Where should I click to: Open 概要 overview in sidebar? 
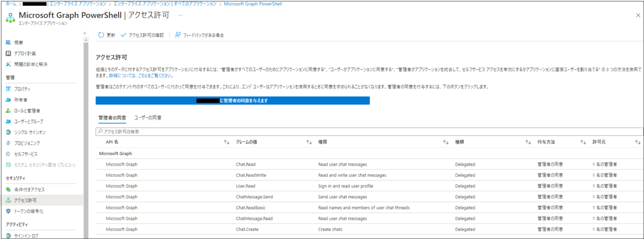pos(19,42)
